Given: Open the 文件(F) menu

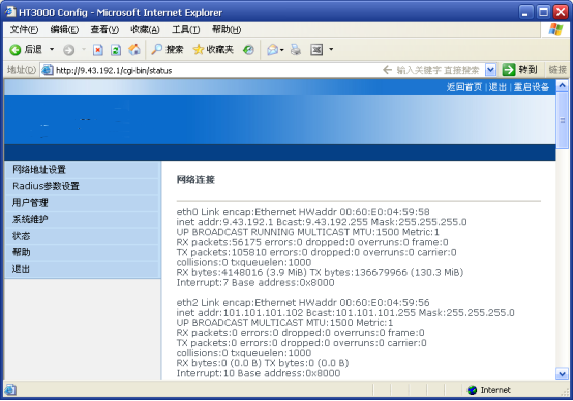Looking at the screenshot, I should (24, 30).
